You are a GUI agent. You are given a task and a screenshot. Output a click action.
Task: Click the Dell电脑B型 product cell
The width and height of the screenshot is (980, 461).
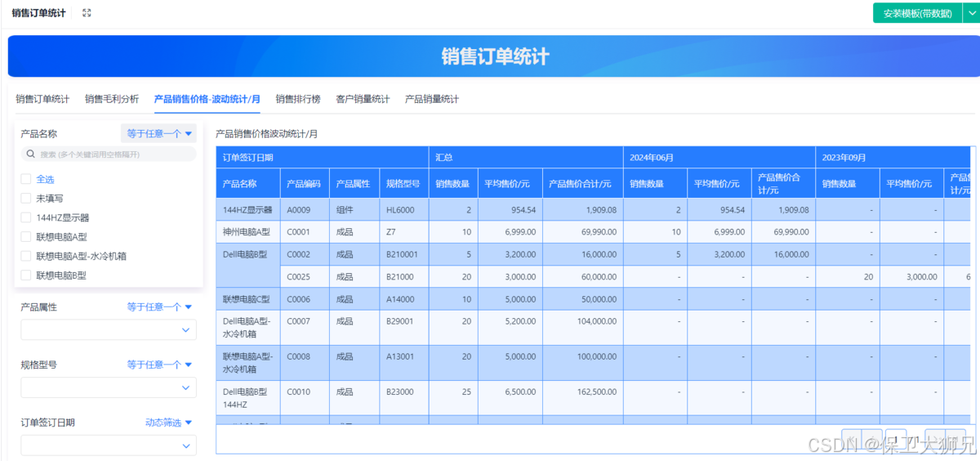248,265
